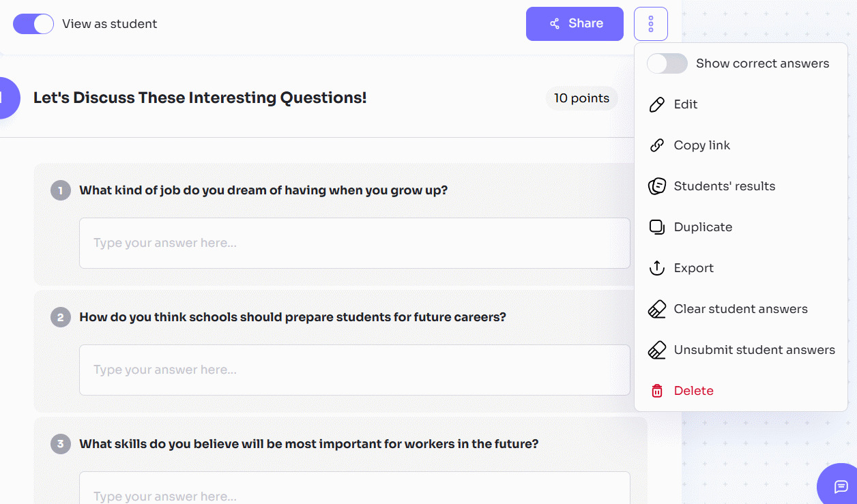Click the Students' results icon

point(656,186)
